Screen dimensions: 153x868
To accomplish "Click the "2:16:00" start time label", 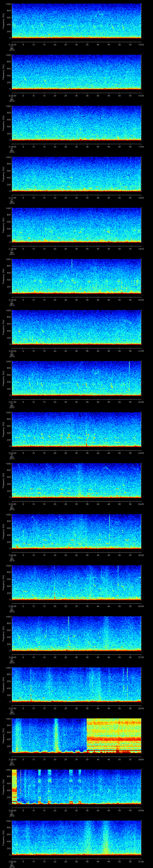I will [x=12, y=147].
